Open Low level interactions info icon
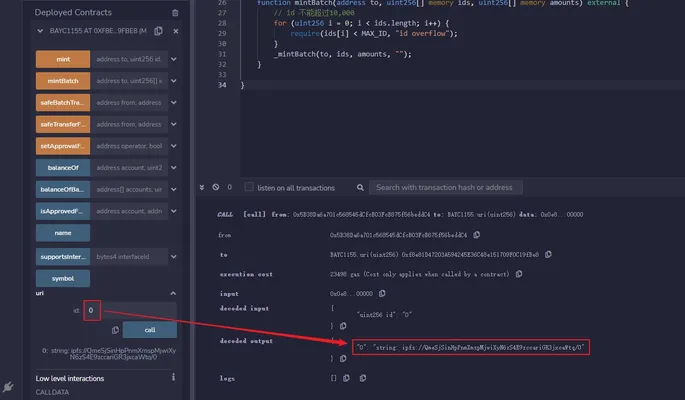Viewport: 685px width, 400px height. [173, 377]
